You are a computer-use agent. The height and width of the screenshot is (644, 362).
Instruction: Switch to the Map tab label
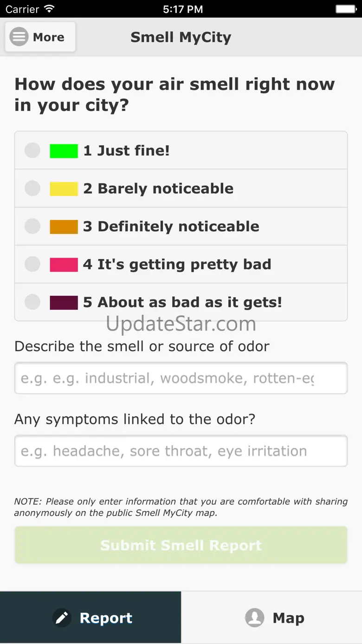click(288, 618)
